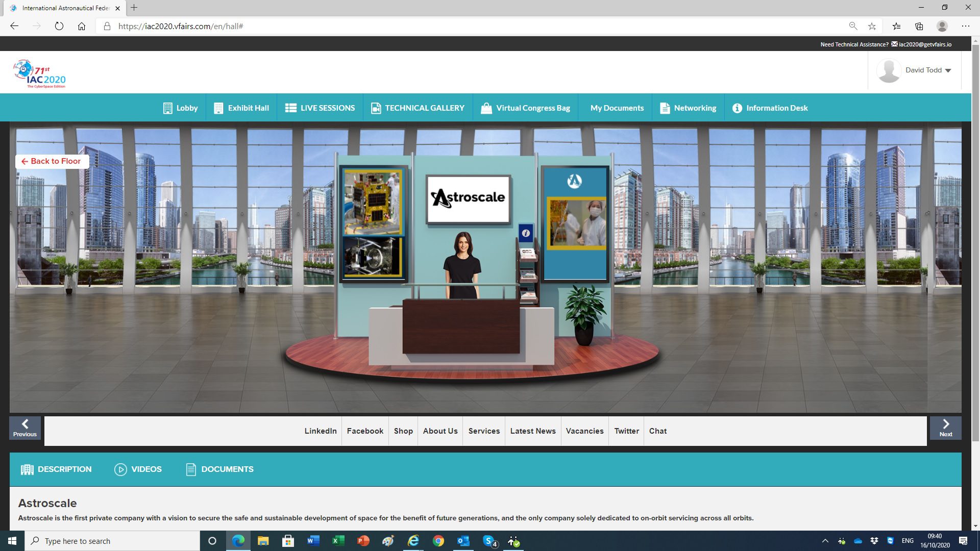
Task: Switch to the VIDEOS tab
Action: pos(138,469)
